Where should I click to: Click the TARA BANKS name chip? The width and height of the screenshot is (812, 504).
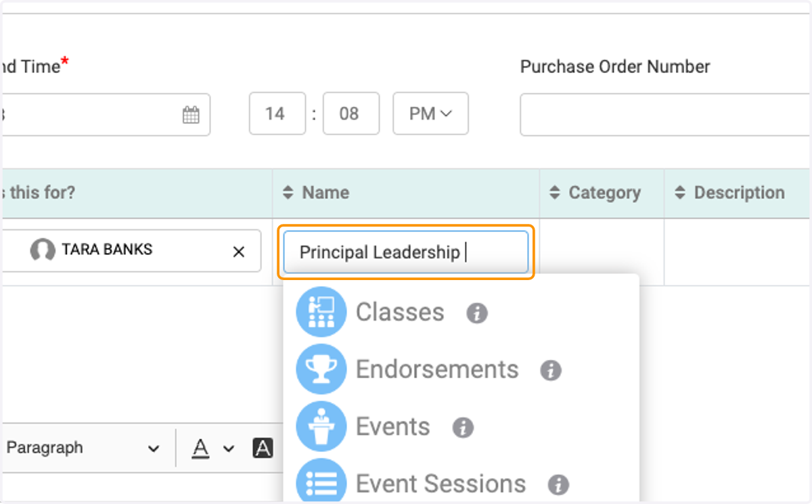(131, 251)
